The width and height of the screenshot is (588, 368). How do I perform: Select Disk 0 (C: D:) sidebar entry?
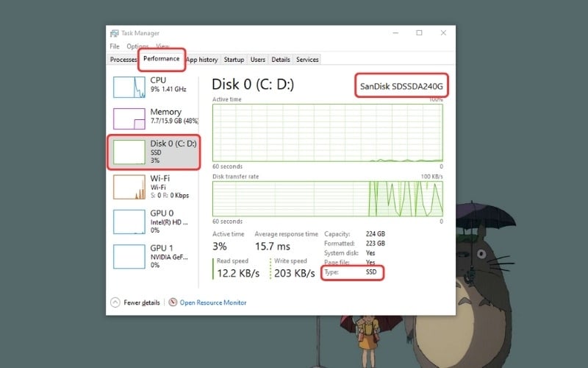(x=154, y=152)
